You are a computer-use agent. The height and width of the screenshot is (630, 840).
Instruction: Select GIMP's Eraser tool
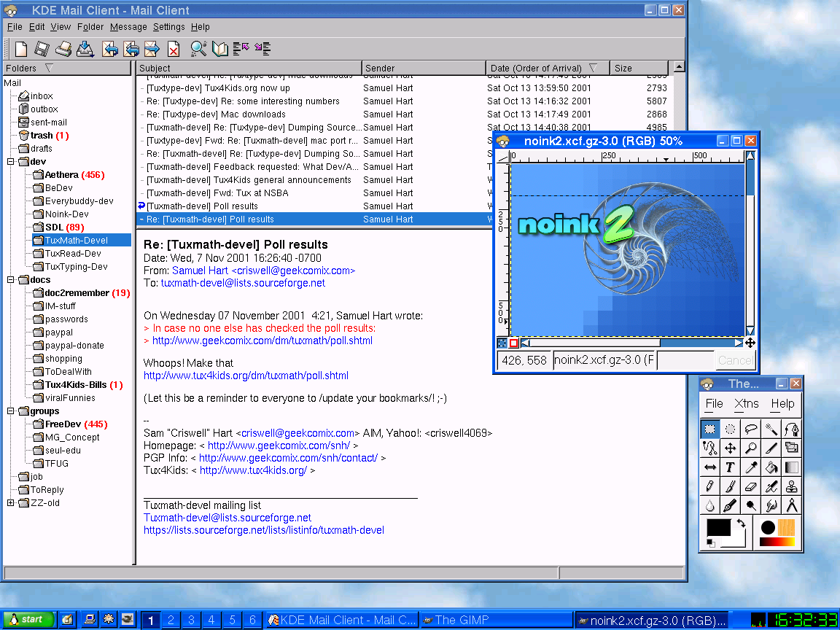(x=750, y=486)
